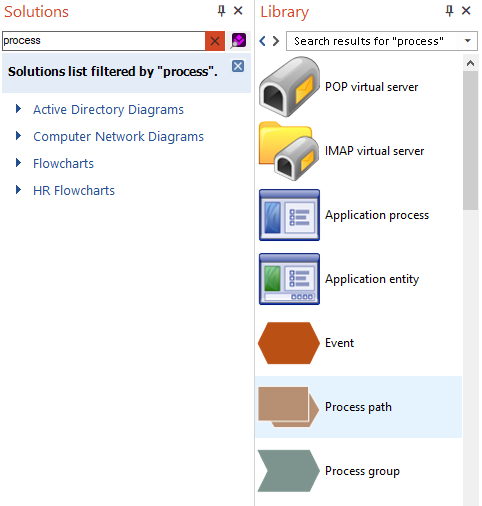Close the Library panel
The image size is (482, 506).
coord(466,11)
